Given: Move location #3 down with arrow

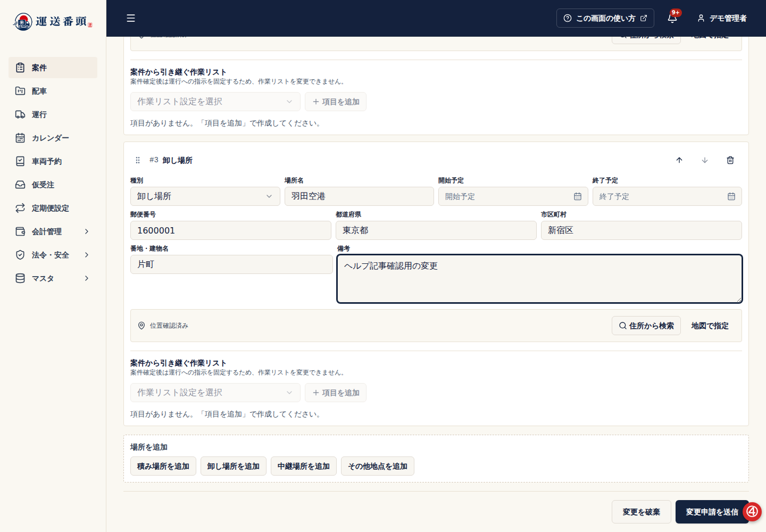Looking at the screenshot, I should point(705,160).
